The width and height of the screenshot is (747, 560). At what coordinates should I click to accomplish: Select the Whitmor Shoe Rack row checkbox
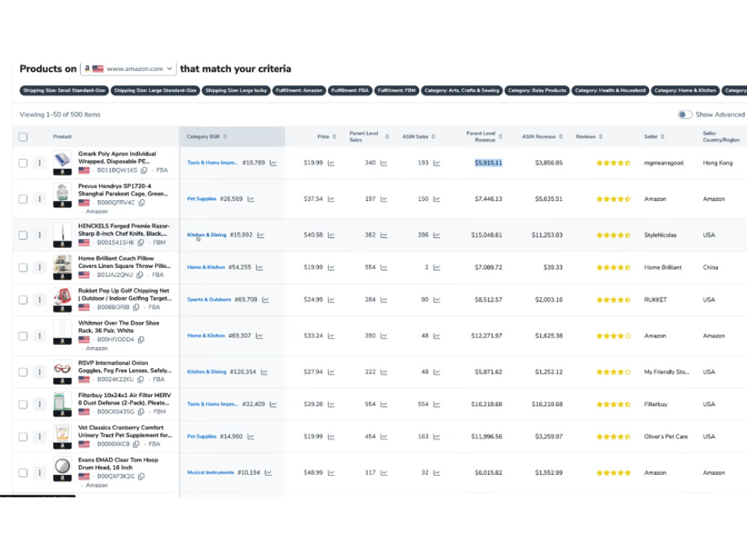click(23, 336)
